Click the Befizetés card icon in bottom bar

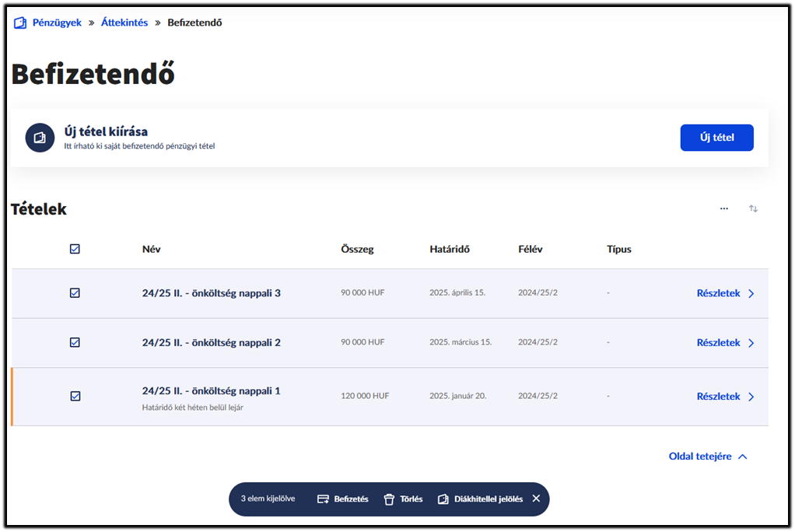(x=324, y=499)
